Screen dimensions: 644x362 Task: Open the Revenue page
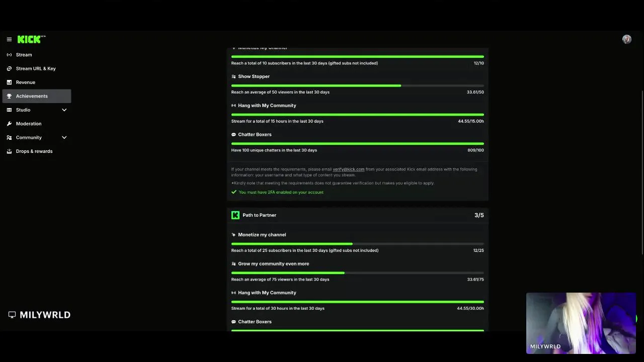click(26, 82)
